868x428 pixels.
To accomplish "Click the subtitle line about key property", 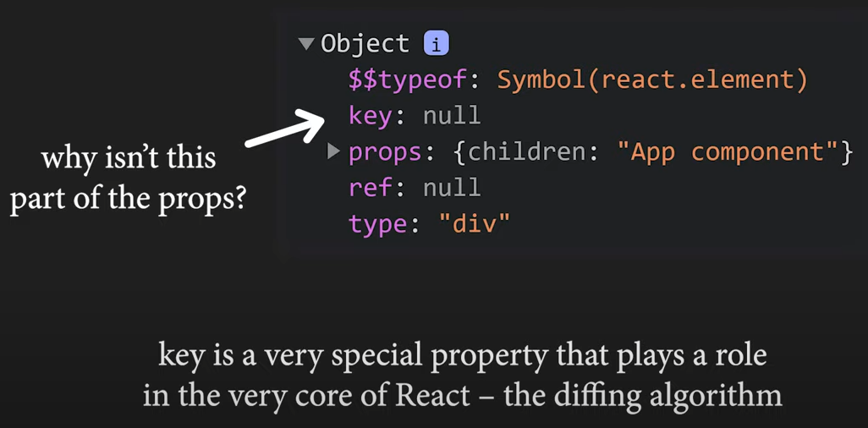I will point(462,356).
